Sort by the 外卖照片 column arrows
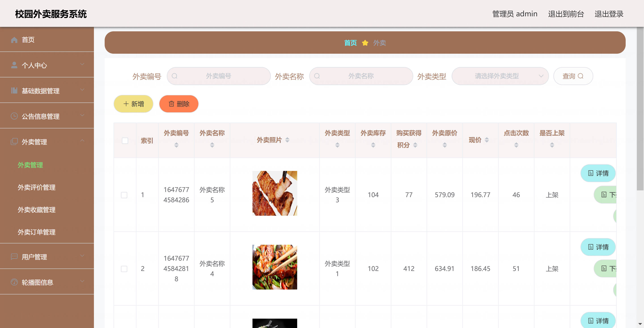Screen dimensions: 644x328 [287, 140]
